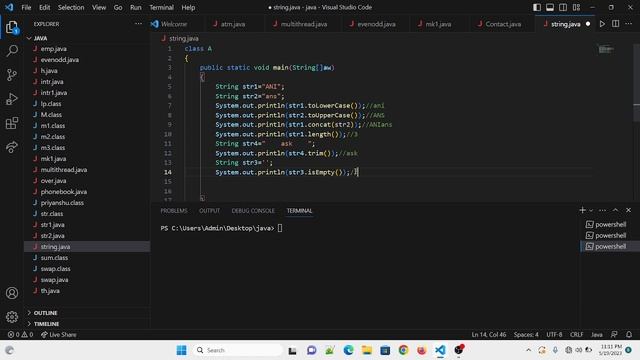Maximize the panel with the chevron up

[x=616, y=210]
